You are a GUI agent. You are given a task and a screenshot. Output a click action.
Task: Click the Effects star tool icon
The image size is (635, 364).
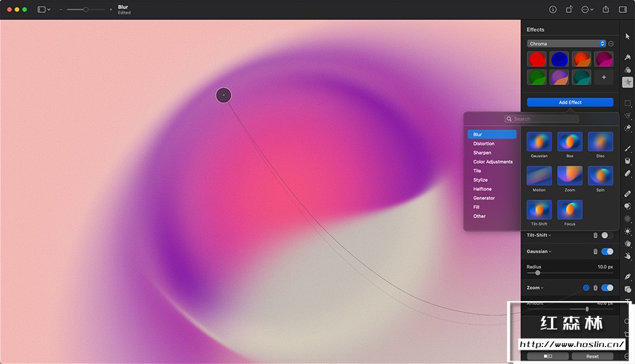628,83
